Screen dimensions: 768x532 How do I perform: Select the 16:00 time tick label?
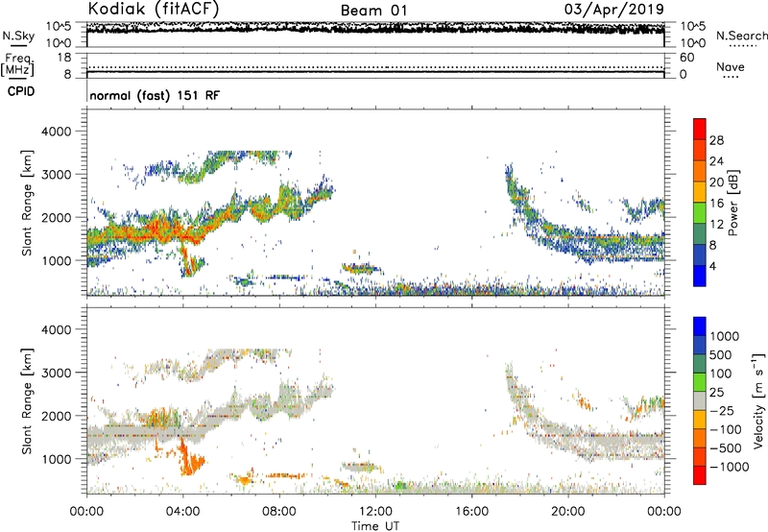471,512
